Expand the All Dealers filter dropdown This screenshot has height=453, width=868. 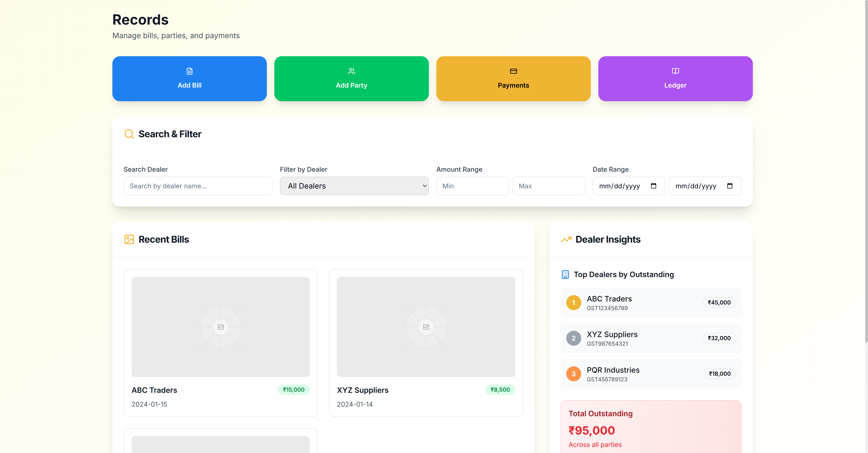pos(354,186)
